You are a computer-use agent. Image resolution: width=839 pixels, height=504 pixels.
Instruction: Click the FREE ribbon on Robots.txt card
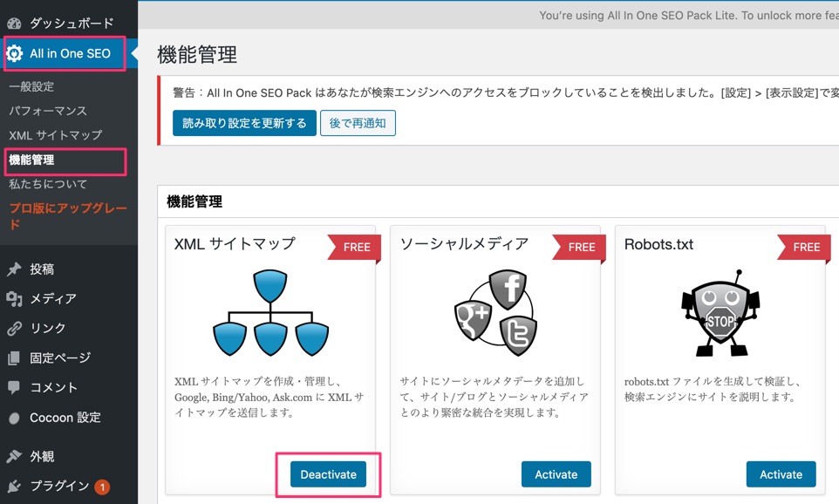pyautogui.click(x=804, y=247)
